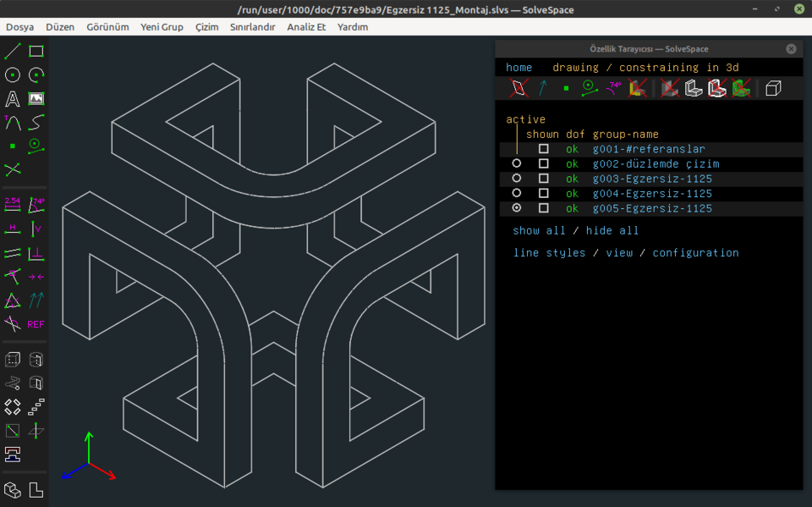812x507 pixels.
Task: Open the 'configuration' link
Action: pyautogui.click(x=695, y=252)
